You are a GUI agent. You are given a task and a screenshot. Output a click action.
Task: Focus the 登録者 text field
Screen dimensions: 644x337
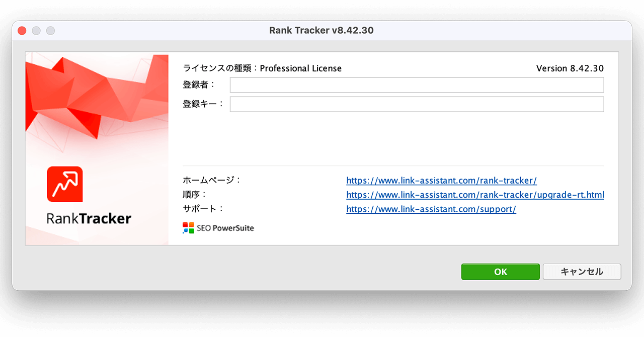417,85
